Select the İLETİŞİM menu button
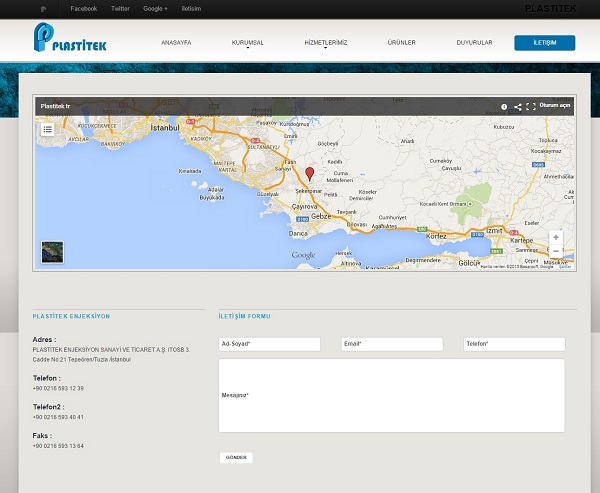 545,43
